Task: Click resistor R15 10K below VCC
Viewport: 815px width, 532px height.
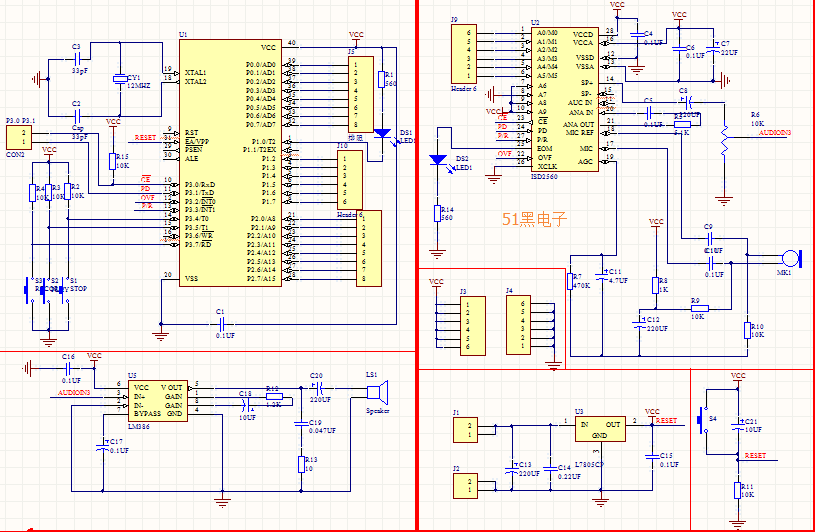Action: click(112, 162)
